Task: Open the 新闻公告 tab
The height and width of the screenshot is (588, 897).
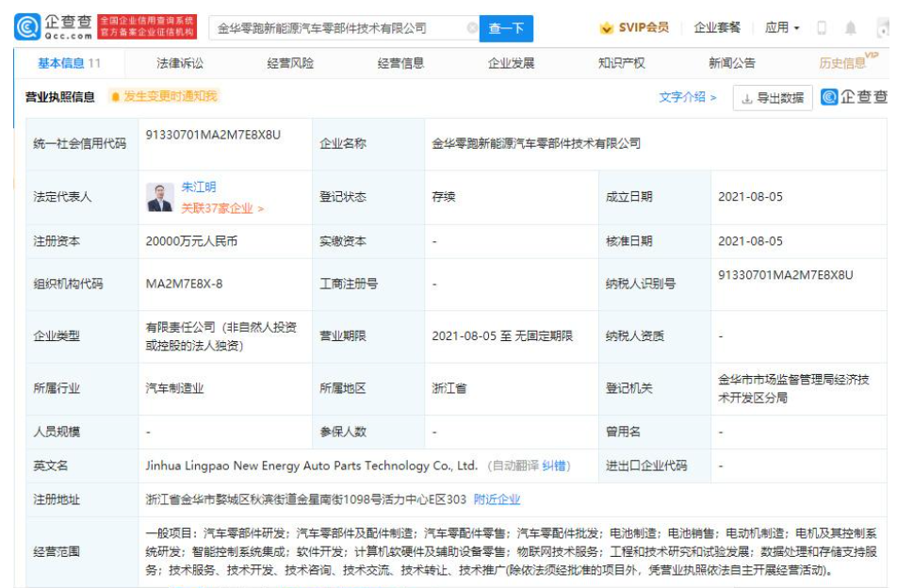Action: (x=732, y=63)
